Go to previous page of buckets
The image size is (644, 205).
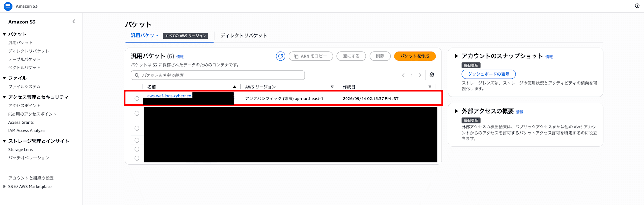(x=403, y=75)
